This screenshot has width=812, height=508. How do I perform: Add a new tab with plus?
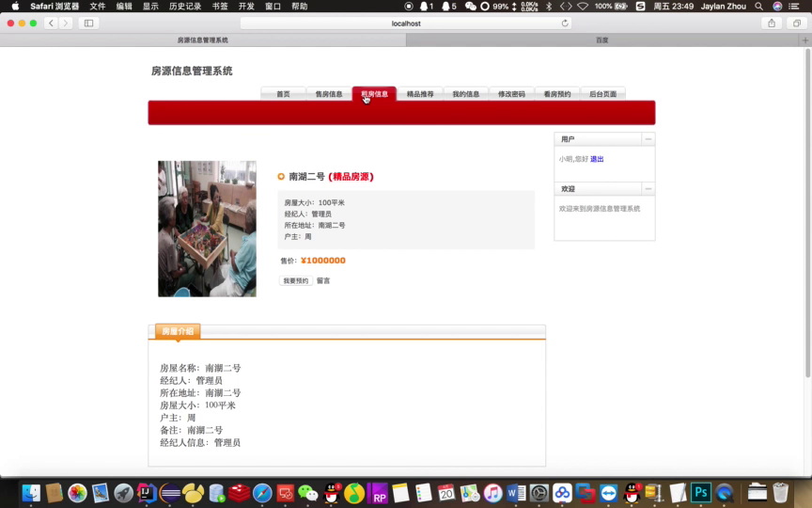pyautogui.click(x=805, y=40)
